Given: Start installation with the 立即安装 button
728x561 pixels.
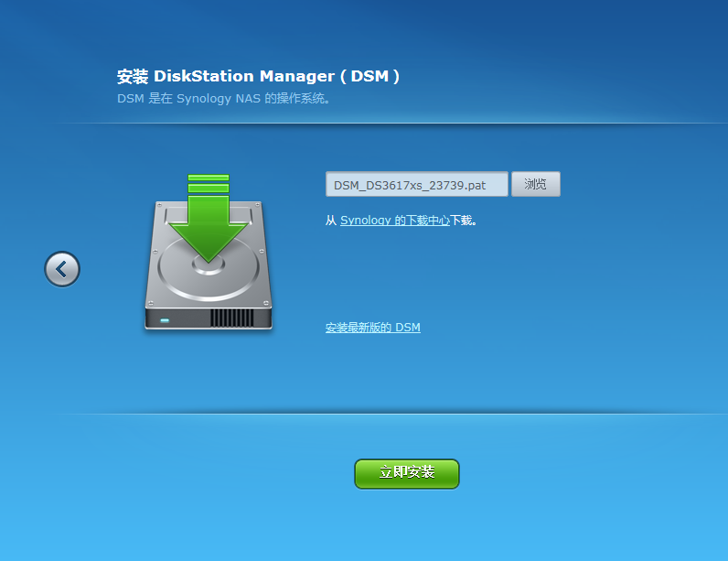Looking at the screenshot, I should [x=407, y=474].
